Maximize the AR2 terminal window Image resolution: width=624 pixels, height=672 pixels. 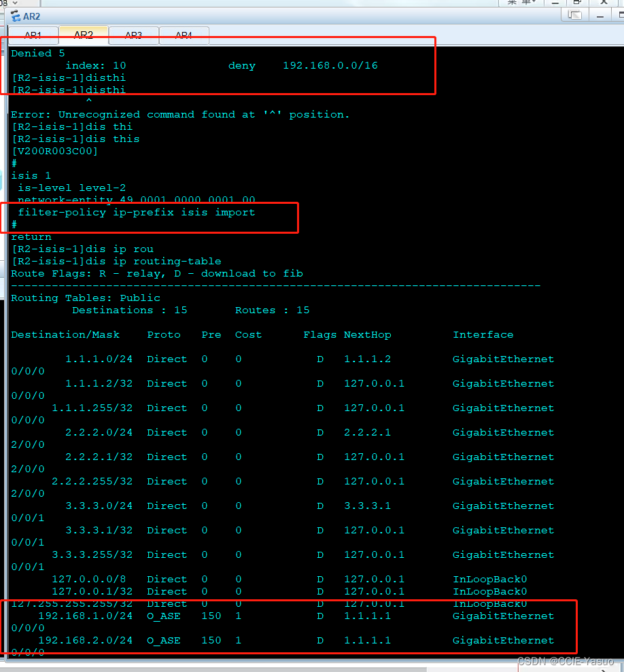pyautogui.click(x=620, y=16)
